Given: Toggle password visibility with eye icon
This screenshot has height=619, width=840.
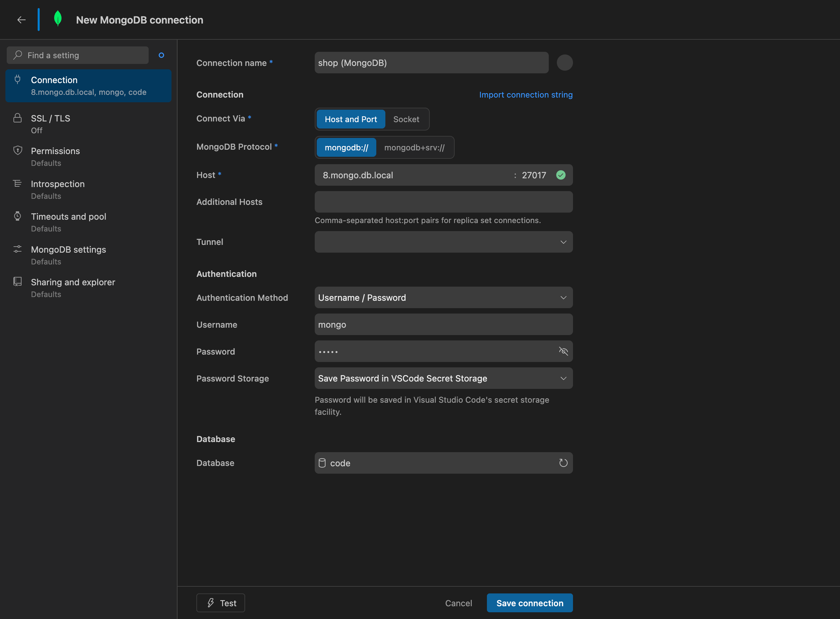Looking at the screenshot, I should [x=563, y=351].
